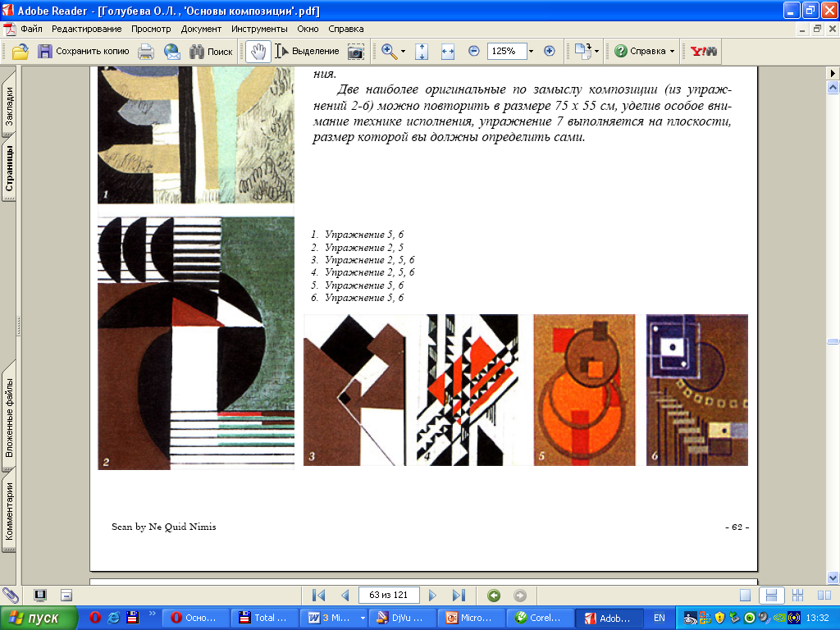This screenshot has width=840, height=630.
Task: Go to previous page arrow
Action: point(345,596)
